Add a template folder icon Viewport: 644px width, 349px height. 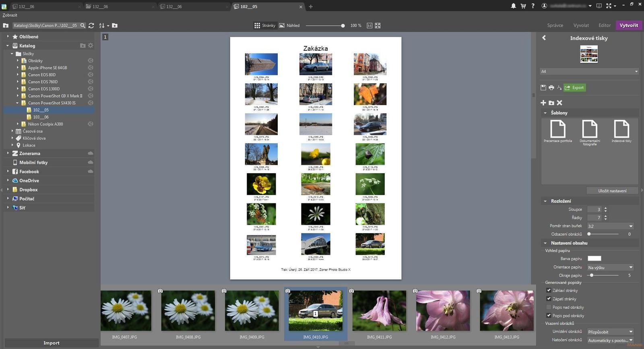tap(551, 103)
